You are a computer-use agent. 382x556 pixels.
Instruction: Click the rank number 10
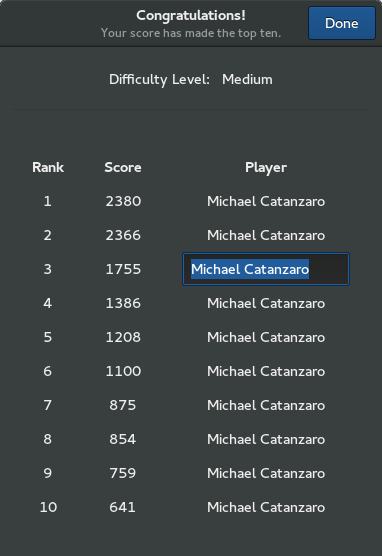[x=48, y=507]
